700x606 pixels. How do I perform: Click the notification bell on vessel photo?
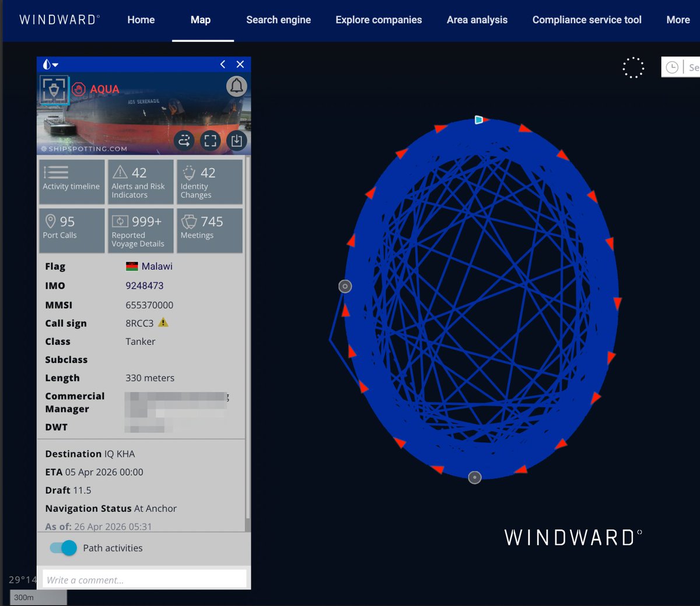click(237, 86)
